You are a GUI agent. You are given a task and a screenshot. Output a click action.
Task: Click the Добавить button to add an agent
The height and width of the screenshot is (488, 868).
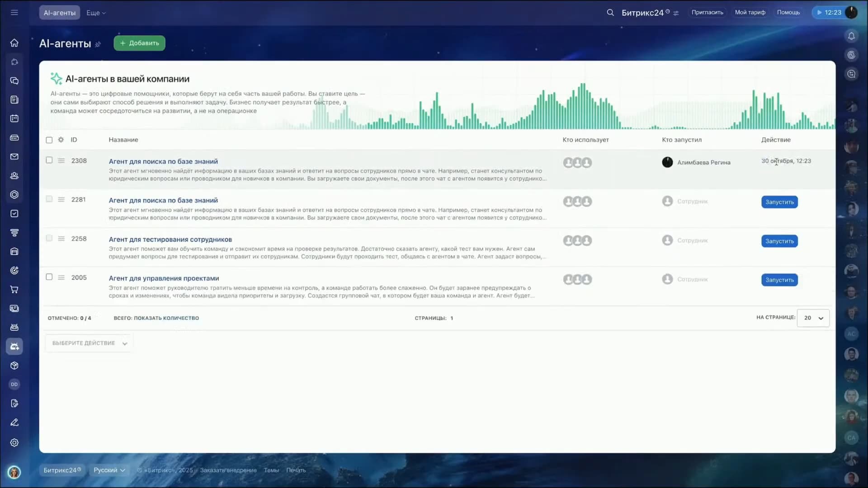click(x=139, y=43)
